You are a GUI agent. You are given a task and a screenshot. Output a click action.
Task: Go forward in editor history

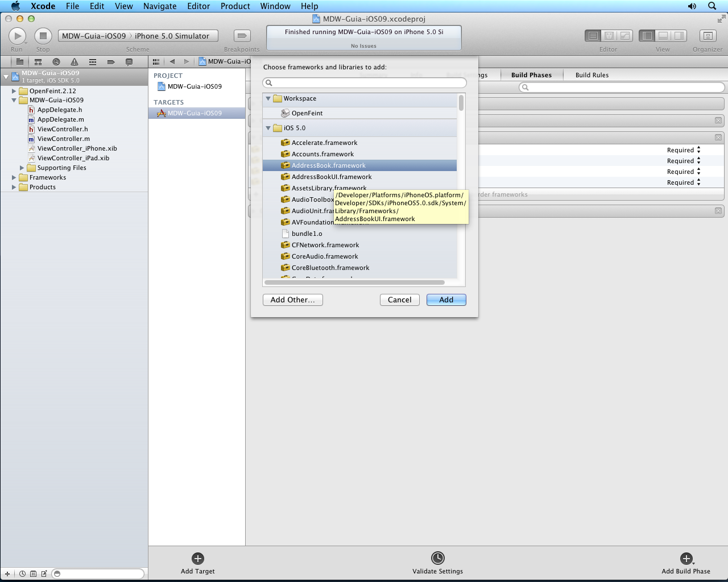(186, 61)
